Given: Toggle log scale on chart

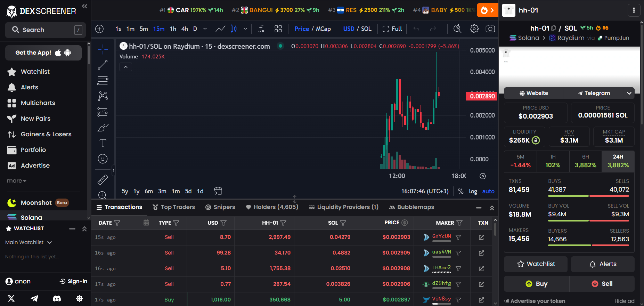Looking at the screenshot, I should [473, 191].
